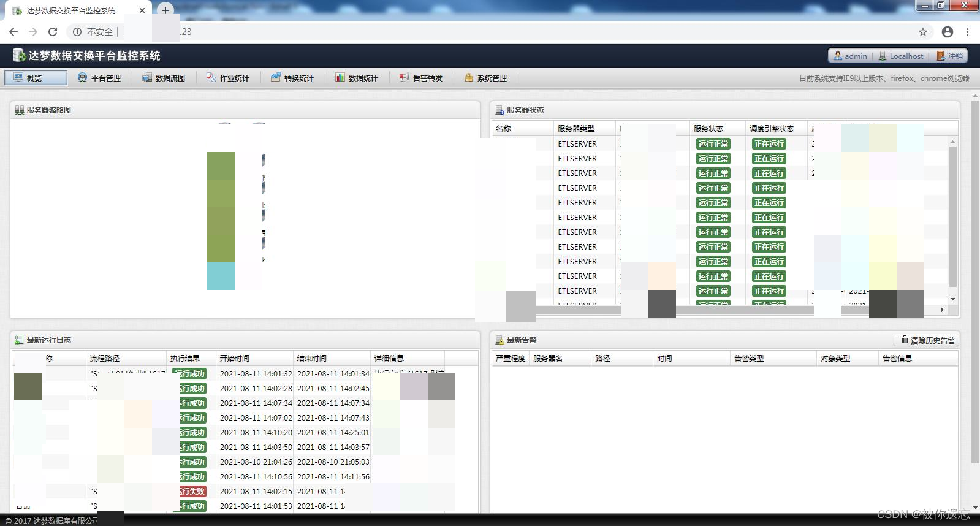Screen dimensions: 980x526
Task: Open the 系统管理 menu
Action: tap(485, 78)
